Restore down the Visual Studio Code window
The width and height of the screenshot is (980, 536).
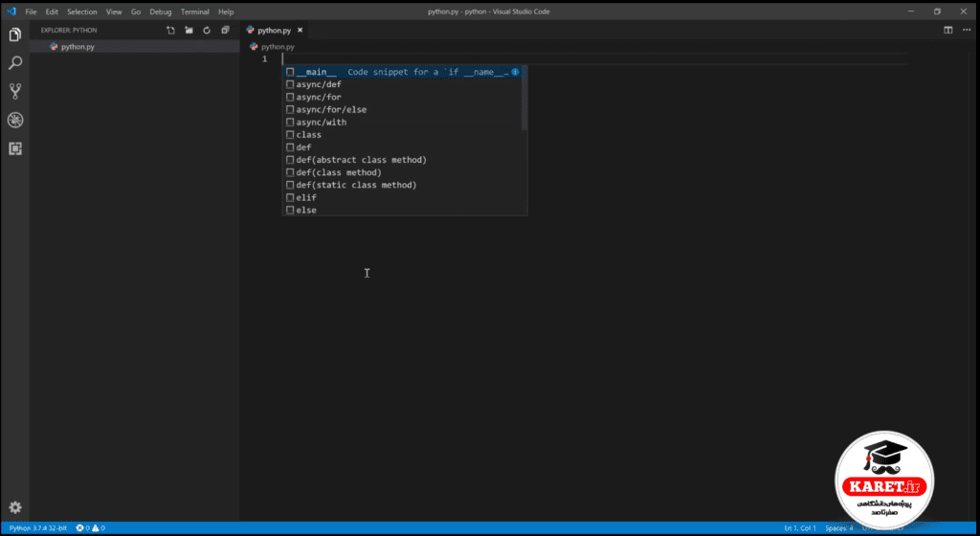click(938, 11)
